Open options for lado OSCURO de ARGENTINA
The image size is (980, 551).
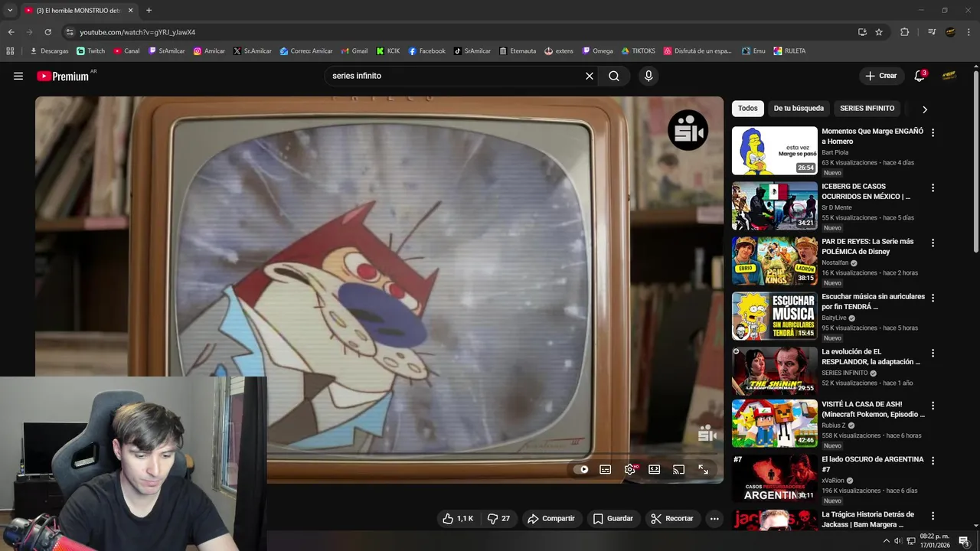click(933, 461)
